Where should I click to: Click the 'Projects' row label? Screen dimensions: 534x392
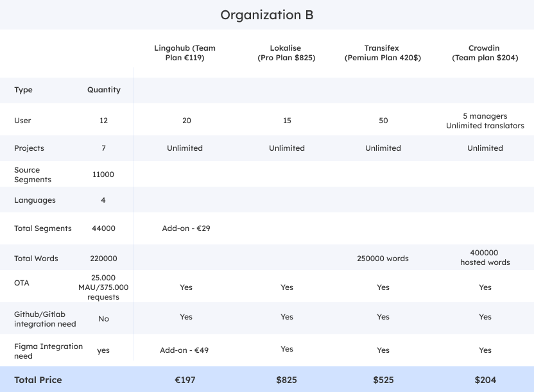[29, 148]
